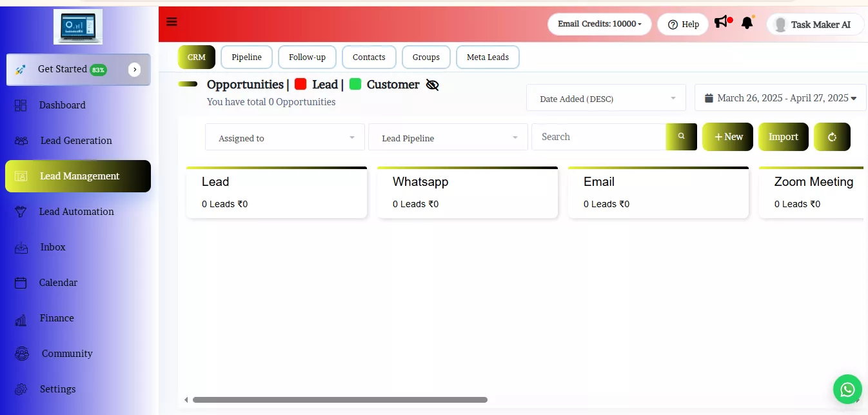Click the green Customer color swatch
Screen dimensions: 868x415
(355, 84)
